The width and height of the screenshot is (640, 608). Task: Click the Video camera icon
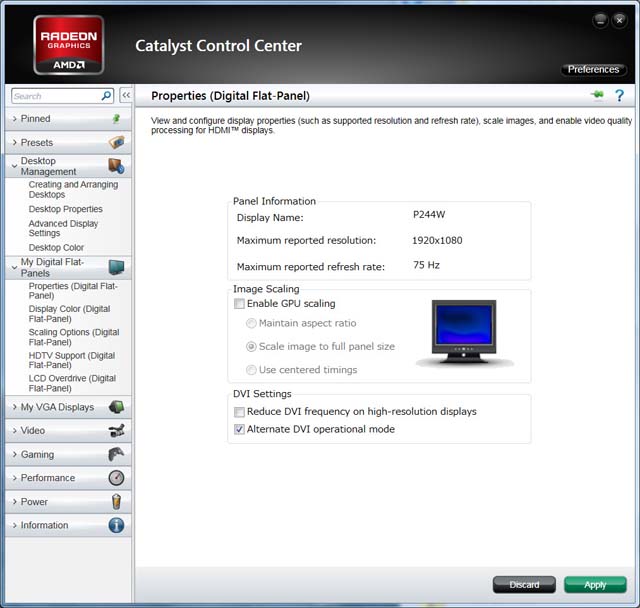pos(116,430)
